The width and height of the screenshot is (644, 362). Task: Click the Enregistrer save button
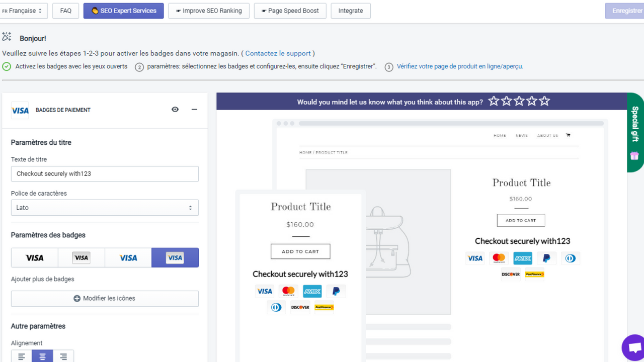point(624,11)
